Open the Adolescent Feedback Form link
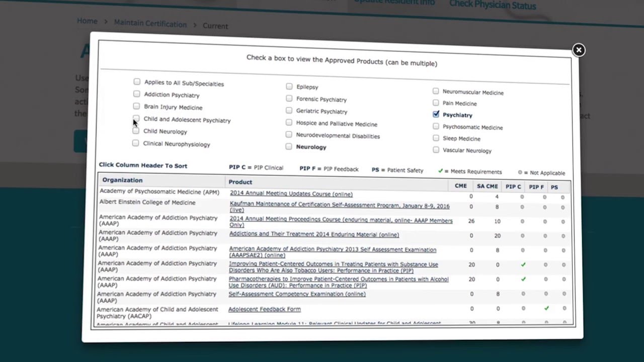 point(264,310)
